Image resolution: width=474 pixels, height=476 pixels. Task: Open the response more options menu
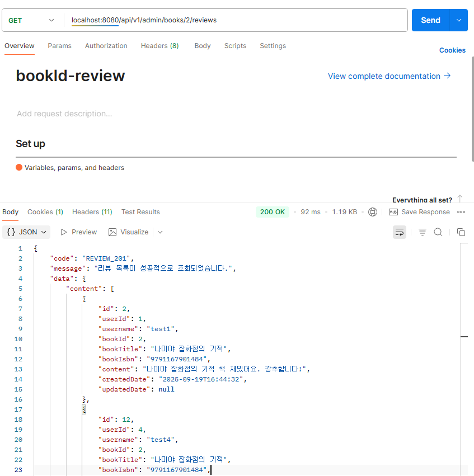(461, 212)
